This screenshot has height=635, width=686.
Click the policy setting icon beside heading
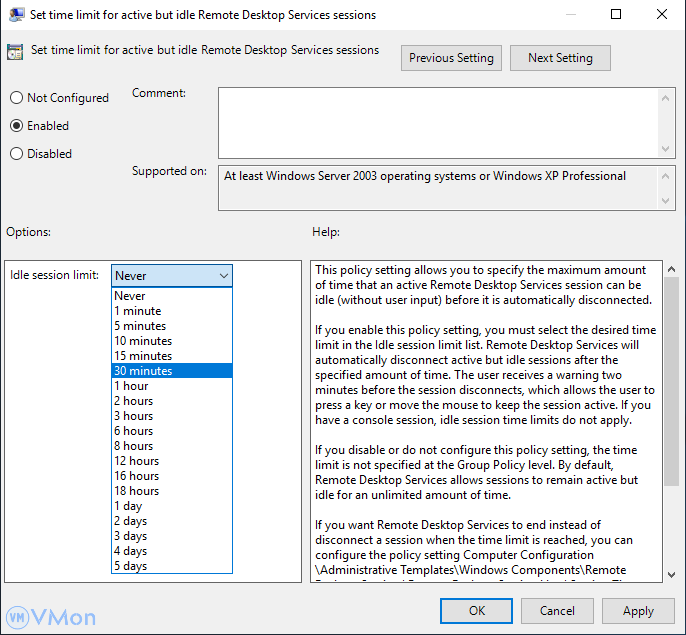pyautogui.click(x=16, y=52)
